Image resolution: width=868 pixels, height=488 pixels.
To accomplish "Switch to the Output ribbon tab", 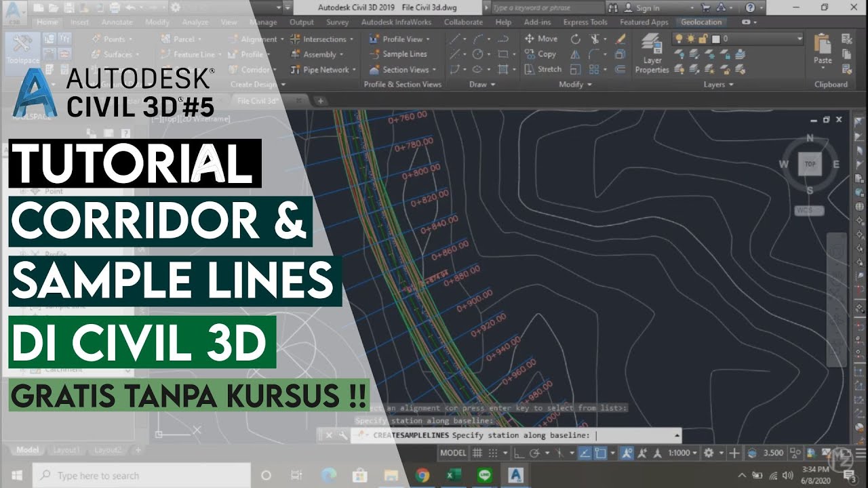I will pos(301,22).
